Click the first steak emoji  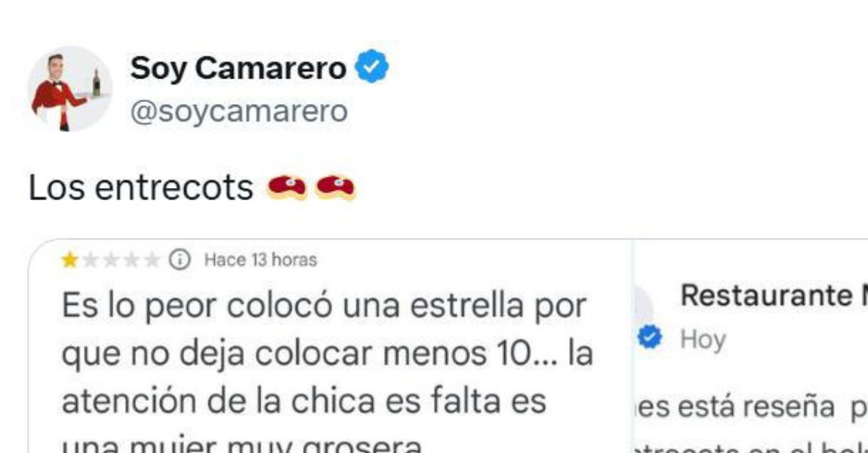[x=287, y=188]
